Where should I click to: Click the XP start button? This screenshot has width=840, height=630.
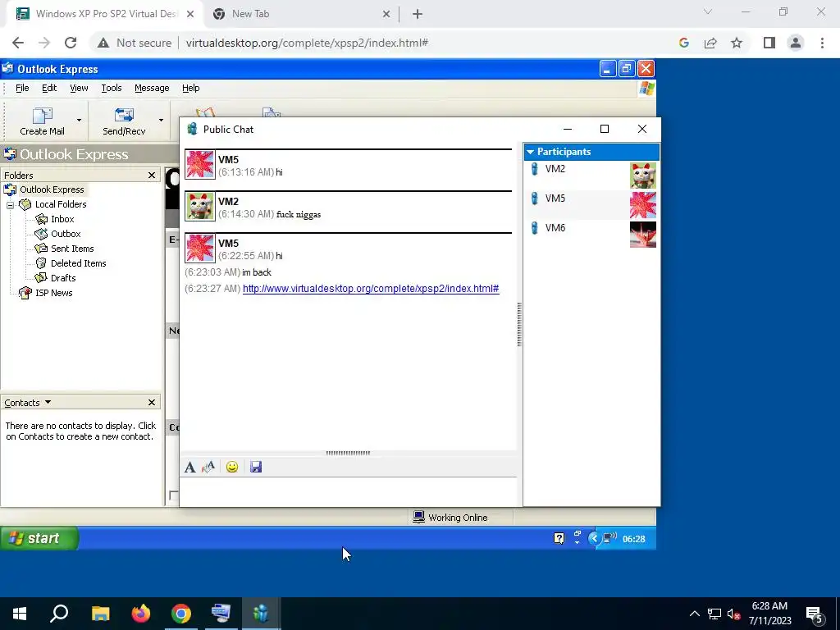[39, 538]
